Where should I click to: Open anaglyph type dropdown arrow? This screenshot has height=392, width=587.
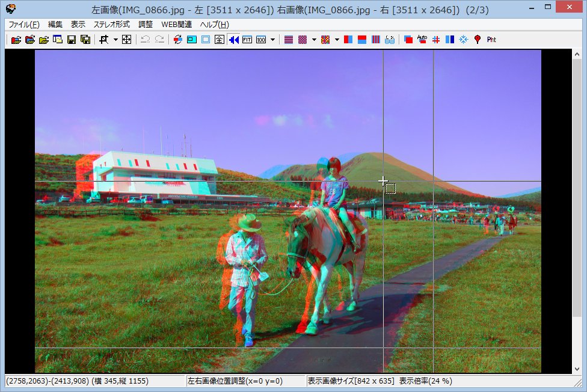point(337,40)
